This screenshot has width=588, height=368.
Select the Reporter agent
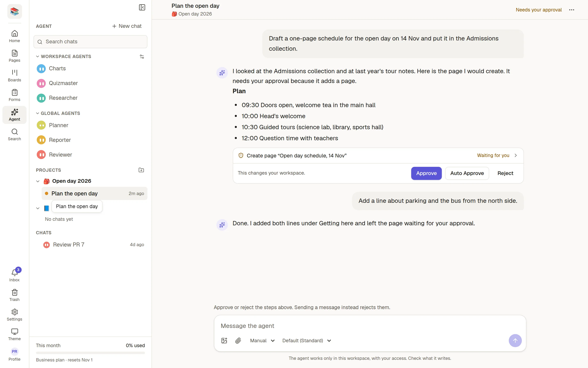pyautogui.click(x=90, y=140)
